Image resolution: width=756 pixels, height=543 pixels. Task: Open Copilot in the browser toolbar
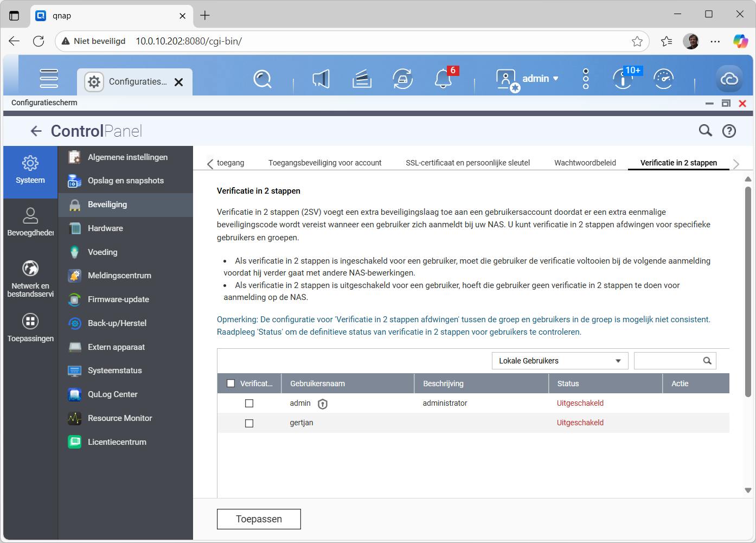(x=740, y=41)
